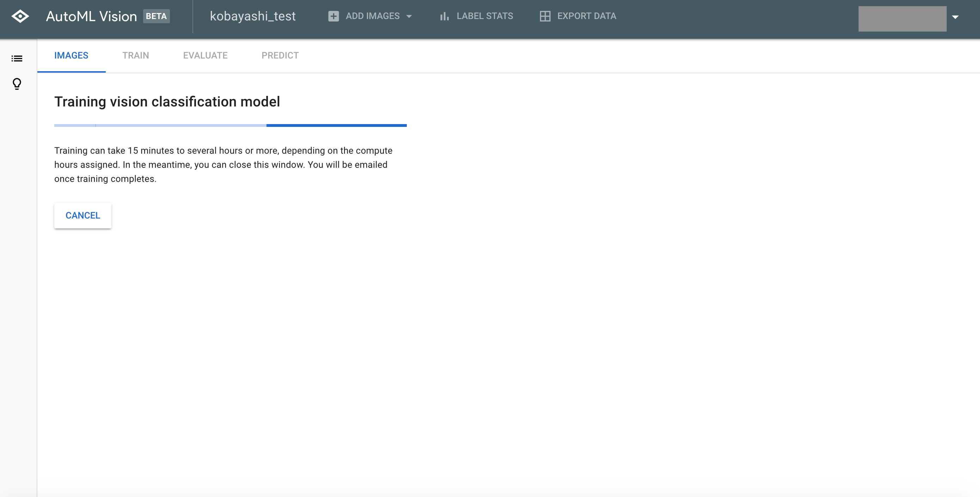
Task: Cancel the model training
Action: (82, 216)
